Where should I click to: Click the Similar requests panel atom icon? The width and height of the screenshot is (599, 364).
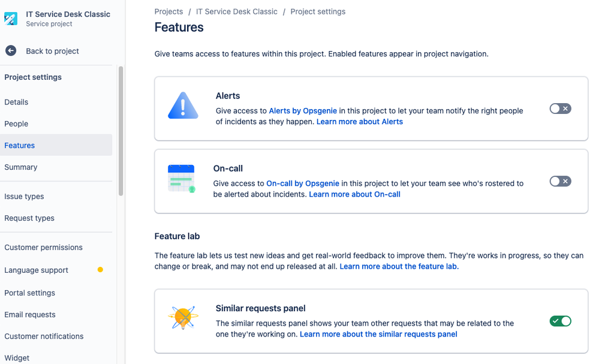182,318
